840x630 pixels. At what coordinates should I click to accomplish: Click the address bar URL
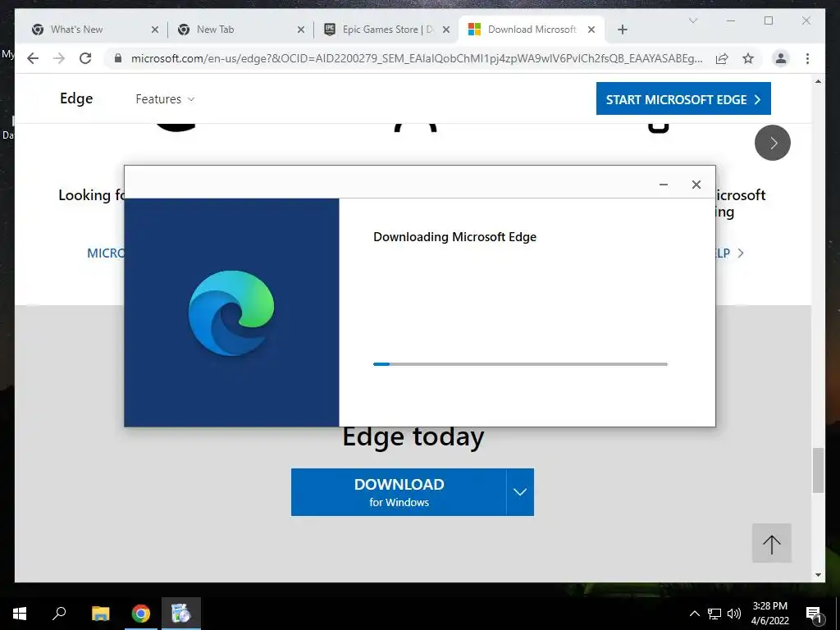click(416, 58)
